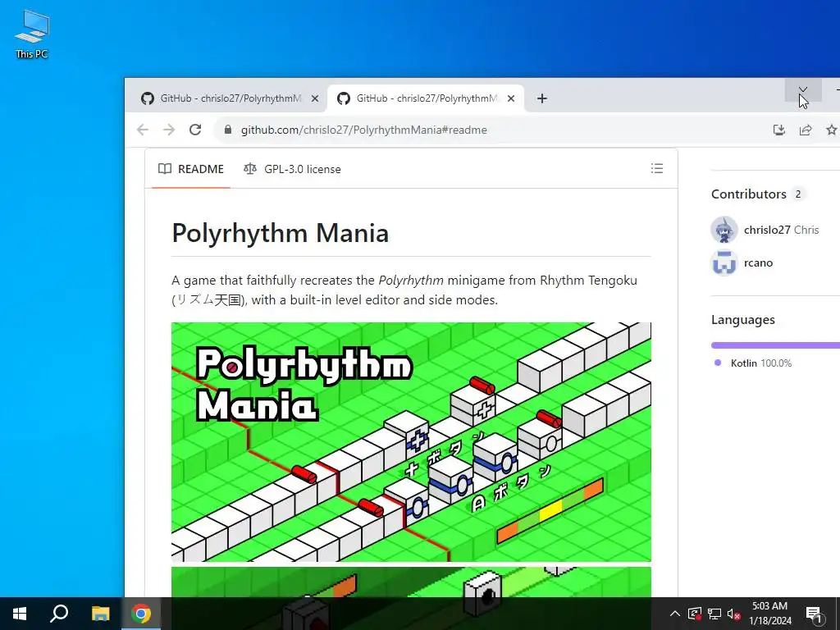
Task: Reload the GitHub page
Action: tap(195, 130)
